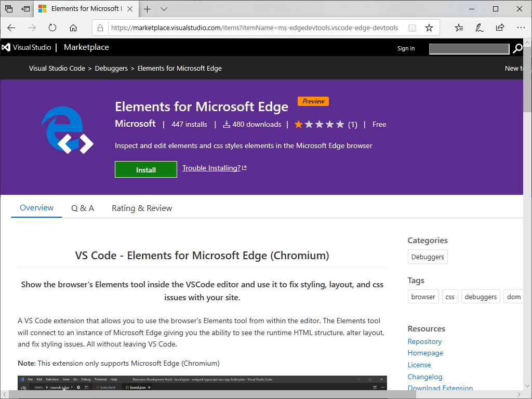
Task: Click the Repository link under Resources
Action: click(424, 341)
